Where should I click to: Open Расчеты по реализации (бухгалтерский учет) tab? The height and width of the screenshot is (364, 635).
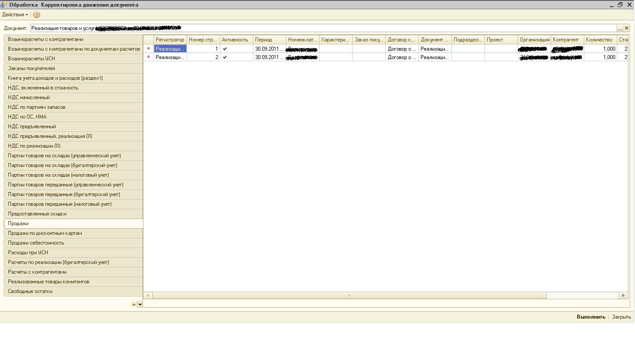point(73,262)
